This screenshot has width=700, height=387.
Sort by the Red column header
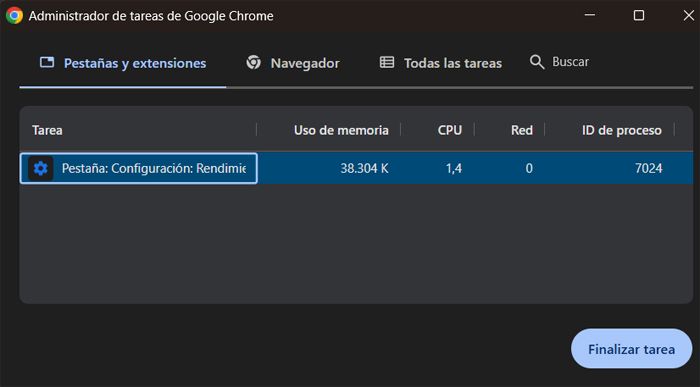521,130
